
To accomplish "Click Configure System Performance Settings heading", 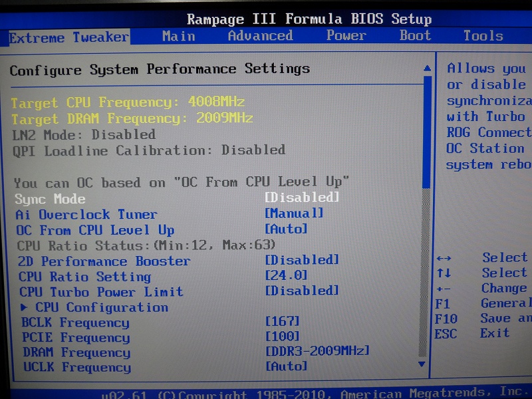I will point(160,70).
